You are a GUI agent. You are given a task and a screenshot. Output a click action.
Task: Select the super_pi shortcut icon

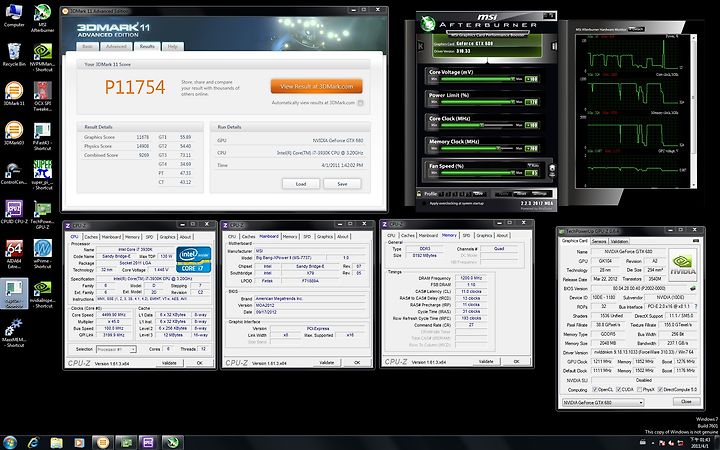pos(43,175)
